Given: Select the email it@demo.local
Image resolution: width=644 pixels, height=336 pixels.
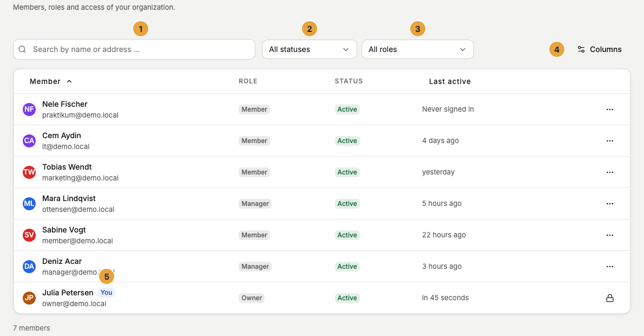Looking at the screenshot, I should point(65,147).
